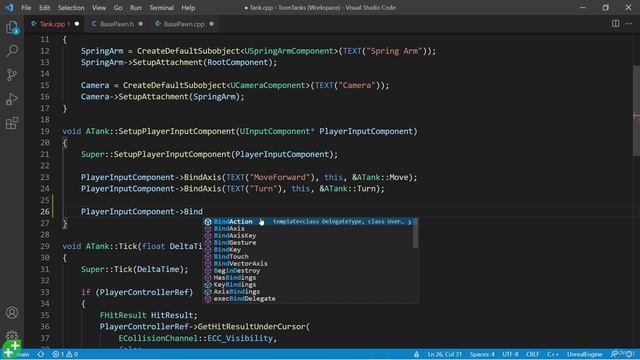Close the unsaved Tank.cpp tab dot

pyautogui.click(x=77, y=24)
